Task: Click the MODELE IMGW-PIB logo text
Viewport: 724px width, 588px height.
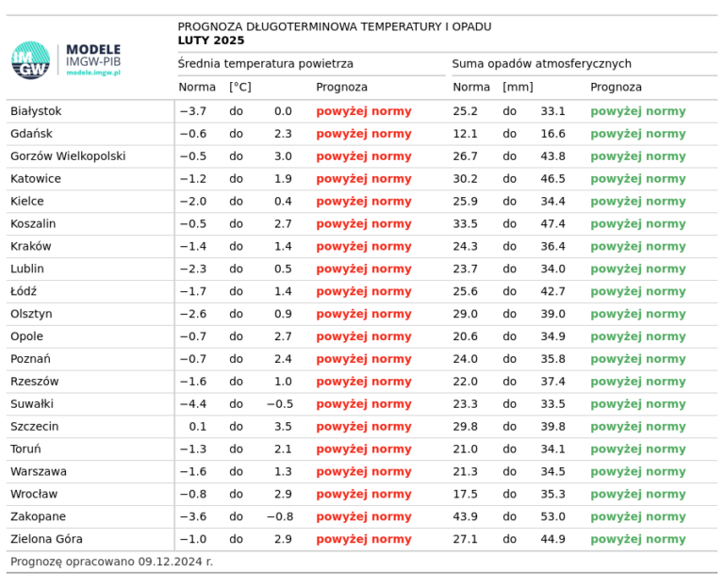Action: pos(93,55)
